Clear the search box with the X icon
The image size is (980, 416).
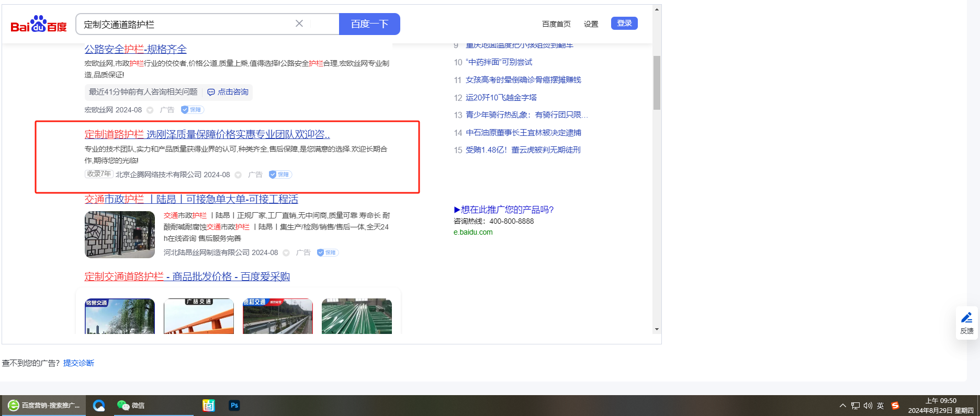(299, 24)
